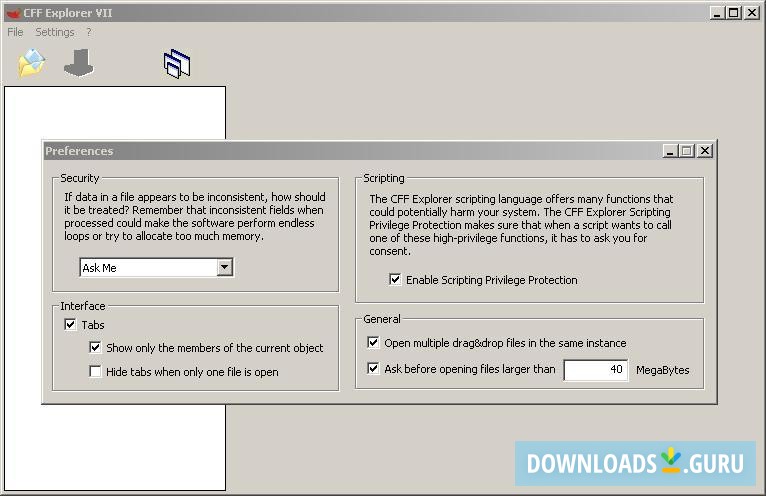Screen dimensions: 766x496
Task: Click the MegaBytes unit label
Action: [662, 370]
